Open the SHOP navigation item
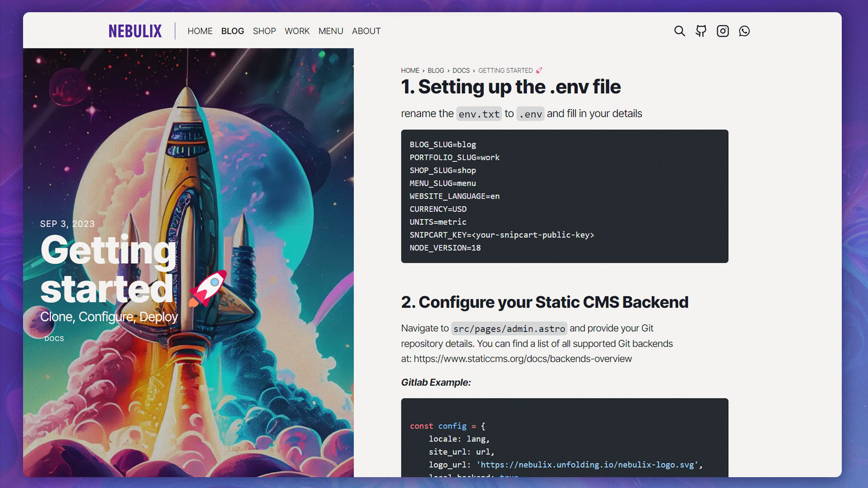 coord(264,31)
